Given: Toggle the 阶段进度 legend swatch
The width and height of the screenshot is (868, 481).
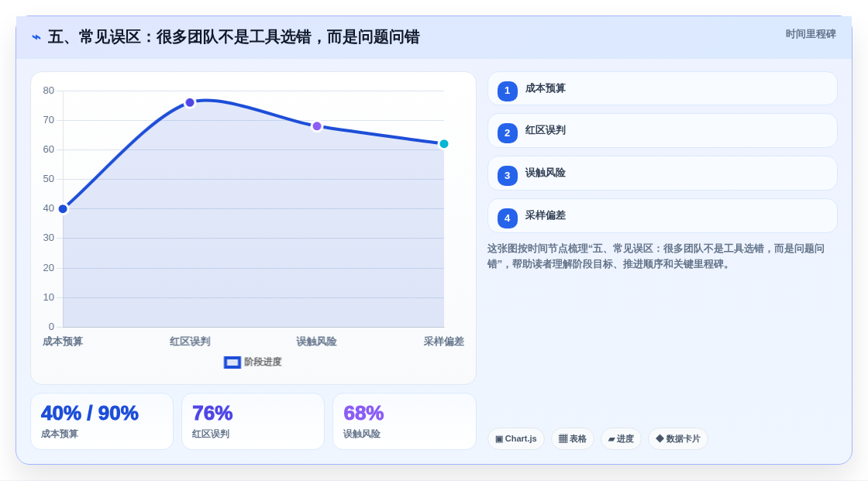Looking at the screenshot, I should pos(232,362).
